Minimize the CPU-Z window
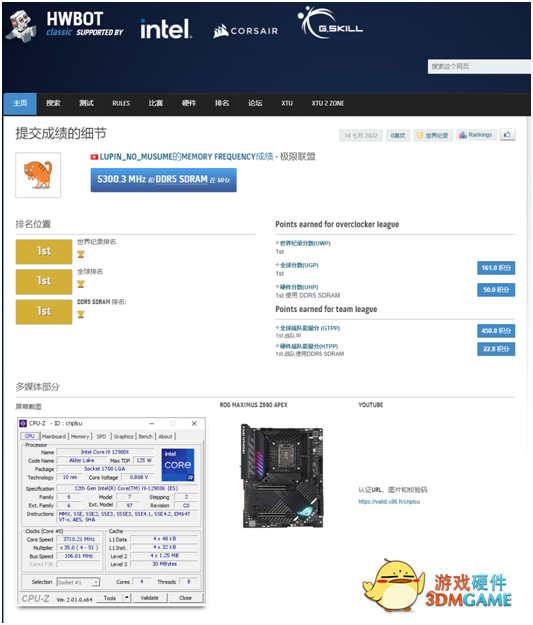The width and height of the screenshot is (533, 625). [x=152, y=423]
